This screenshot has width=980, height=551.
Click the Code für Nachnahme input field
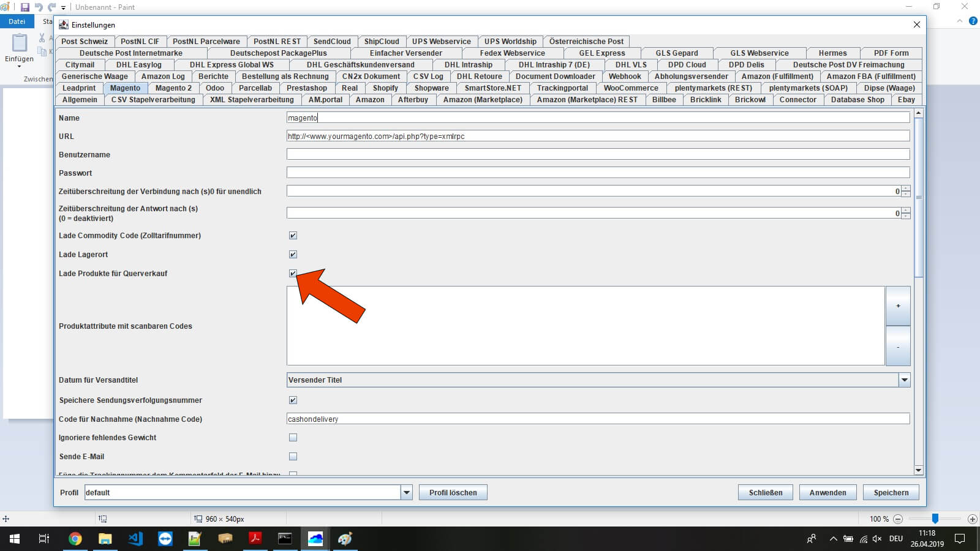point(598,419)
